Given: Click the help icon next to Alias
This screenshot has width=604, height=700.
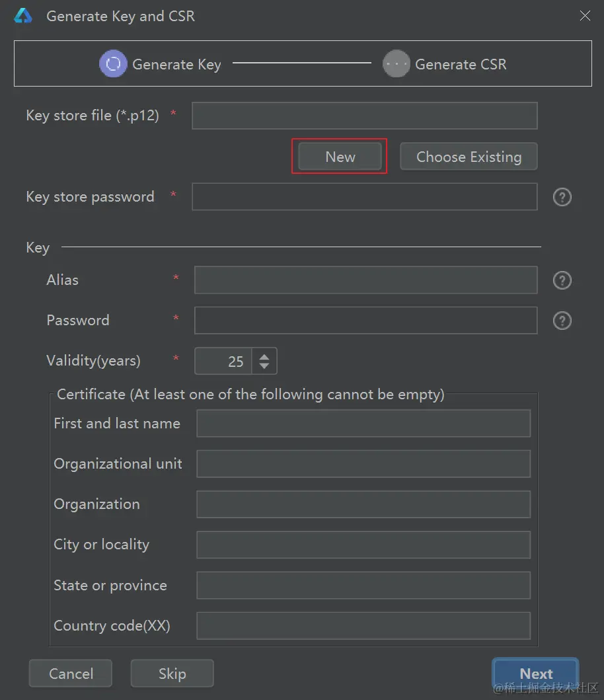Looking at the screenshot, I should click(x=562, y=280).
